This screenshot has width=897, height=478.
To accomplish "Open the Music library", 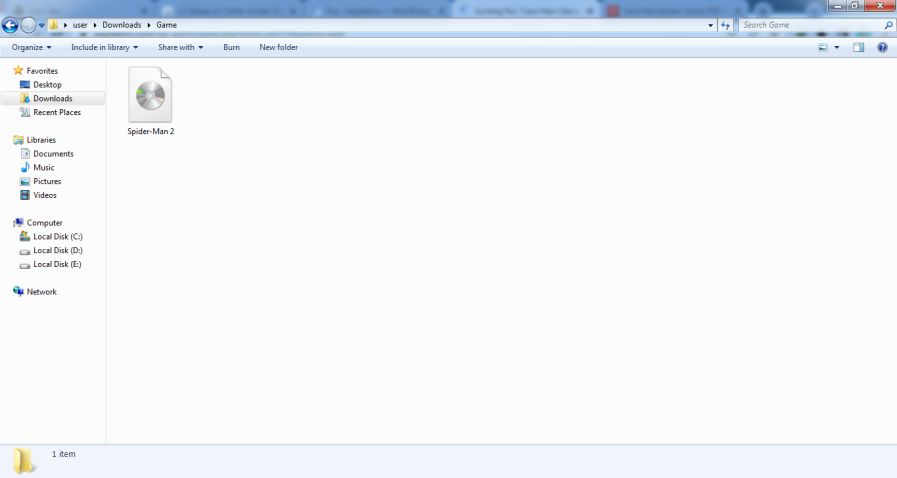I will coord(43,168).
